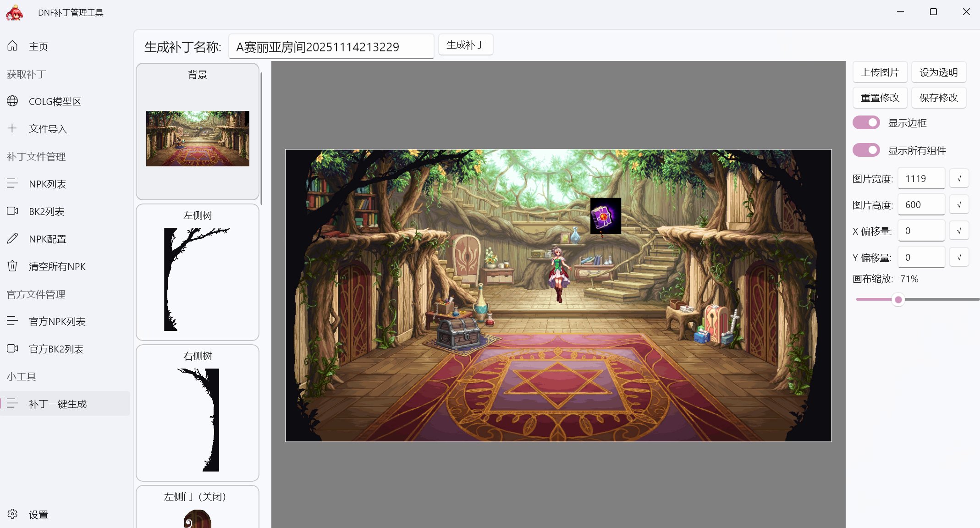This screenshot has width=980, height=528.
Task: Toggle the 显示所有组件 switch
Action: [866, 150]
